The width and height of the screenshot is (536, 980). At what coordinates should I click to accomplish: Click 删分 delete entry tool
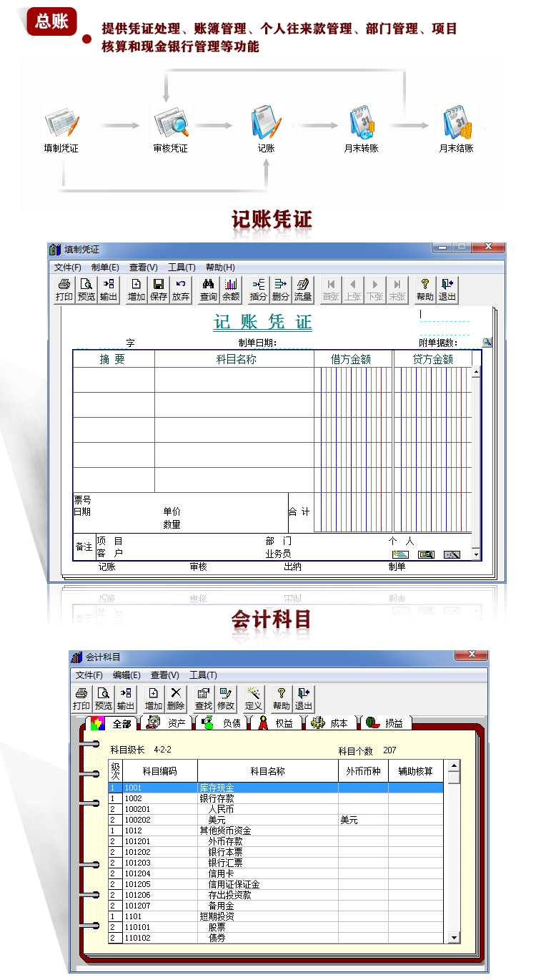pos(281,290)
